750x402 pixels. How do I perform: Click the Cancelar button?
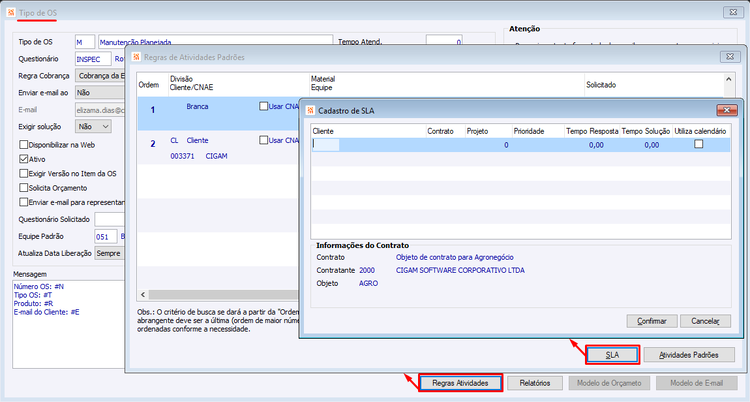[x=705, y=321]
